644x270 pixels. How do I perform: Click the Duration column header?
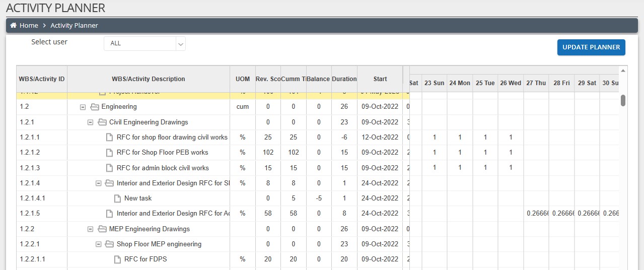(x=344, y=79)
